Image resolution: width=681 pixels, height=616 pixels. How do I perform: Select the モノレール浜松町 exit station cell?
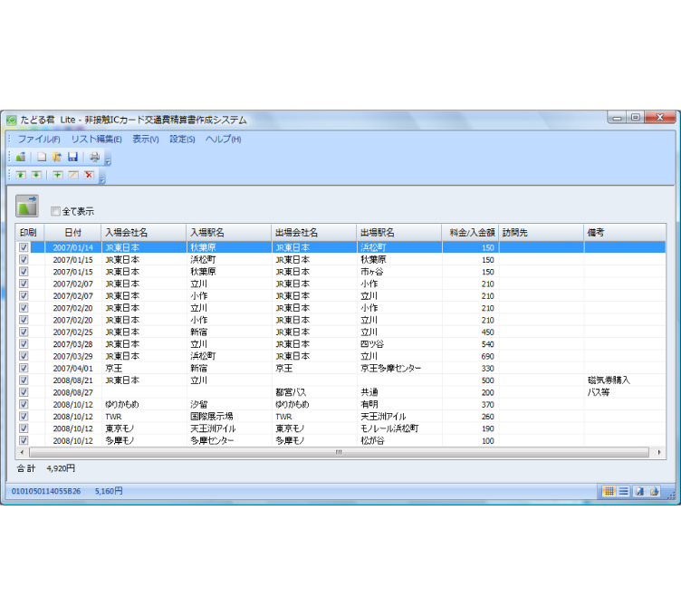(399, 428)
